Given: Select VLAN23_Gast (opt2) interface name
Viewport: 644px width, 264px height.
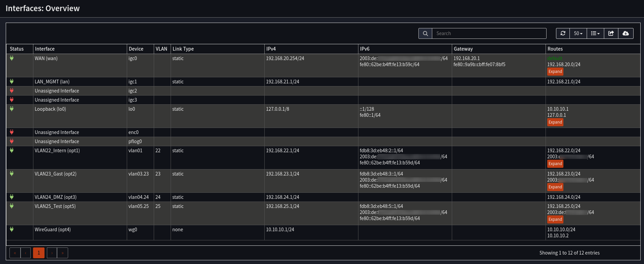Looking at the screenshot, I should pos(56,174).
